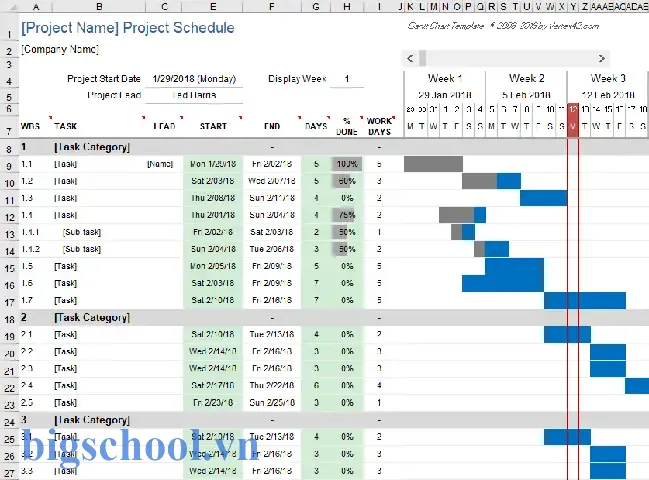Click the blue Gantt bar of task 2.1
The image size is (649, 480).
567,334
